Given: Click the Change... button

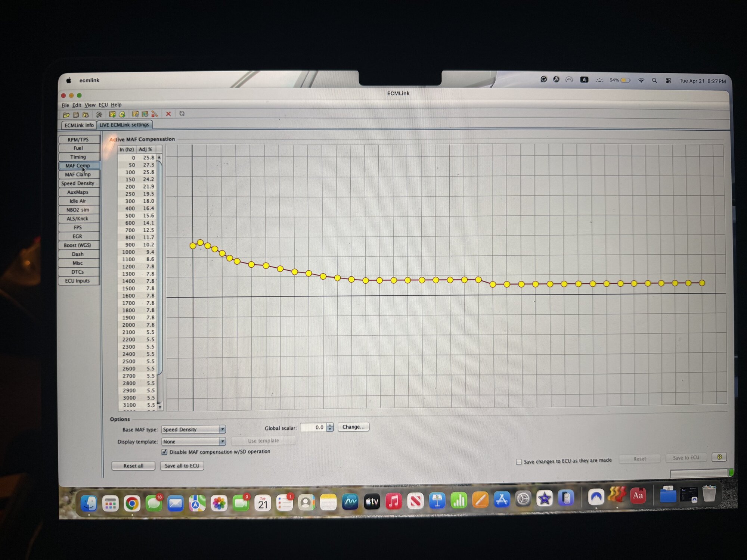Looking at the screenshot, I should pyautogui.click(x=353, y=427).
